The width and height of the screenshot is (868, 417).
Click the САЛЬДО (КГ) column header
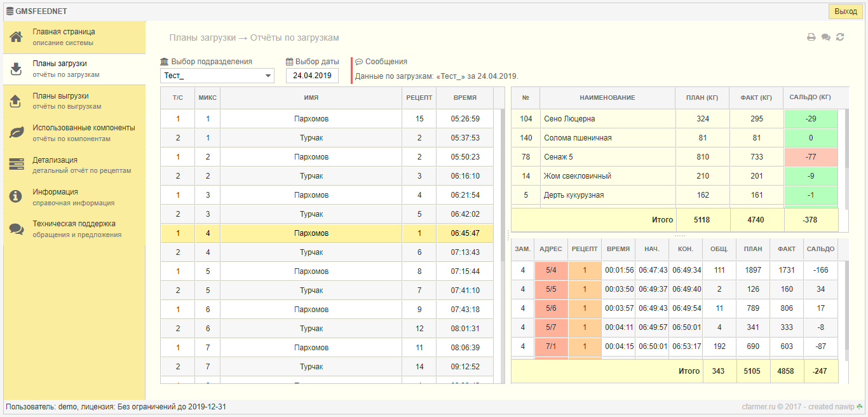(810, 98)
